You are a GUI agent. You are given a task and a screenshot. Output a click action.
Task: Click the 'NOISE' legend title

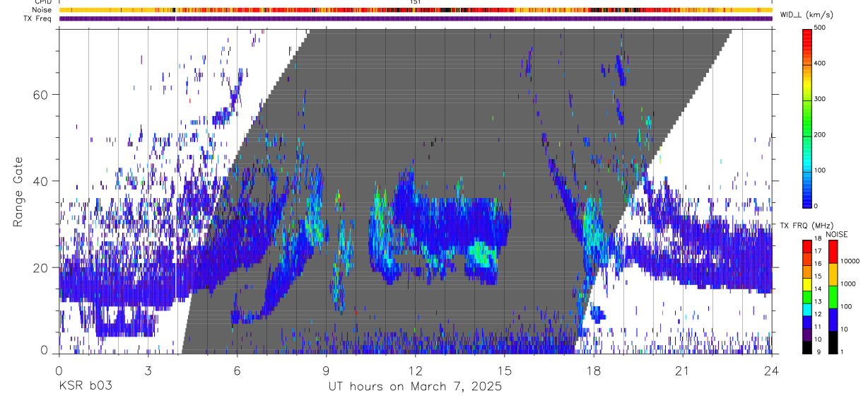click(836, 234)
